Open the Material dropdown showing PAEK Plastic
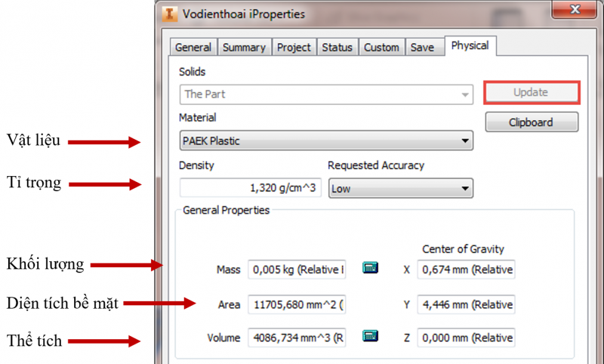Image resolution: width=604 pixels, height=364 pixels. [x=326, y=140]
